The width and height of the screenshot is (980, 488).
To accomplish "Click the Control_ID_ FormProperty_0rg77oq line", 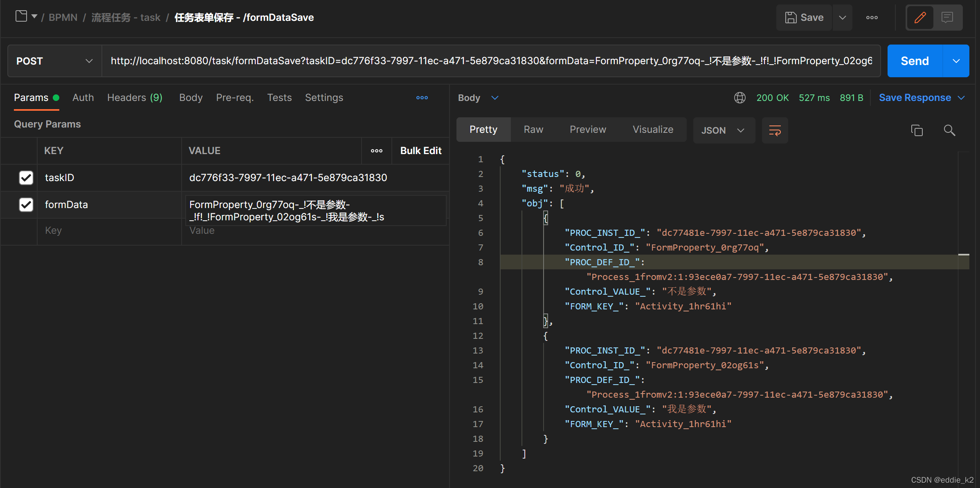I will pos(667,248).
